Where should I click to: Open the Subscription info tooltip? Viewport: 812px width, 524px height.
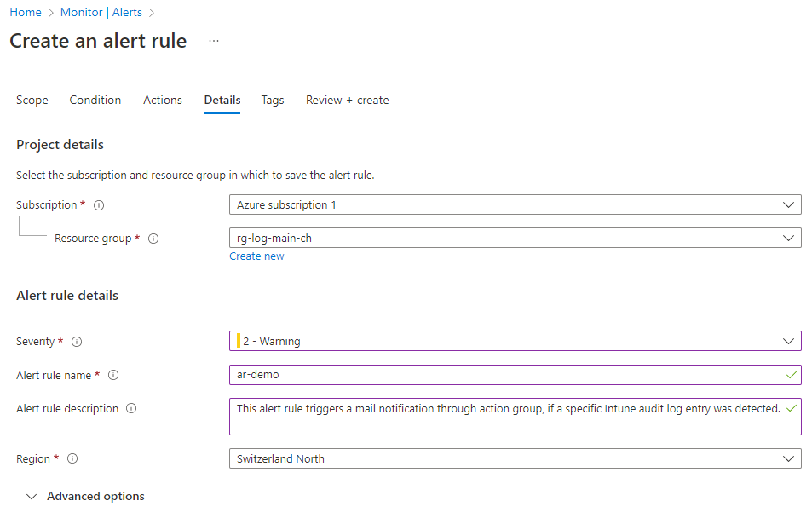tap(99, 204)
